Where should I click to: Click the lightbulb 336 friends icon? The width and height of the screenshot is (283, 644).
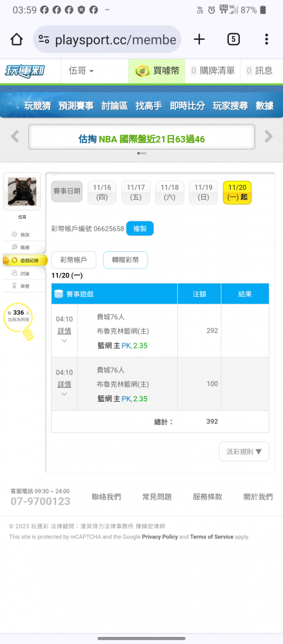pos(19,321)
